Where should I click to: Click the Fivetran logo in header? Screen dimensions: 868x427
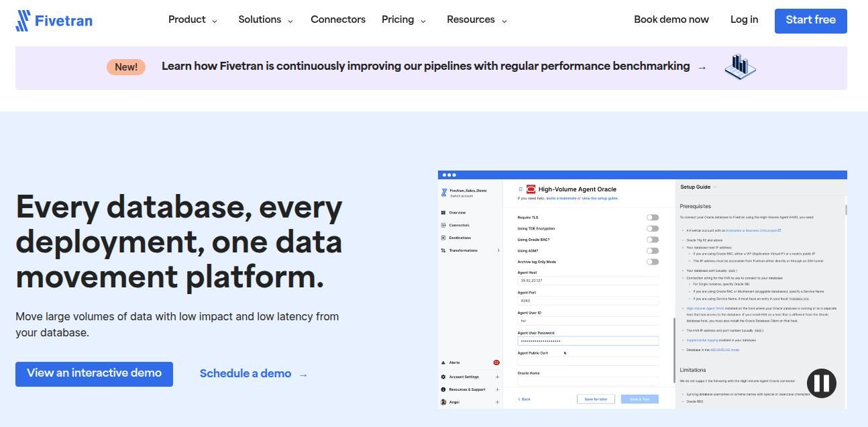pyautogui.click(x=54, y=20)
